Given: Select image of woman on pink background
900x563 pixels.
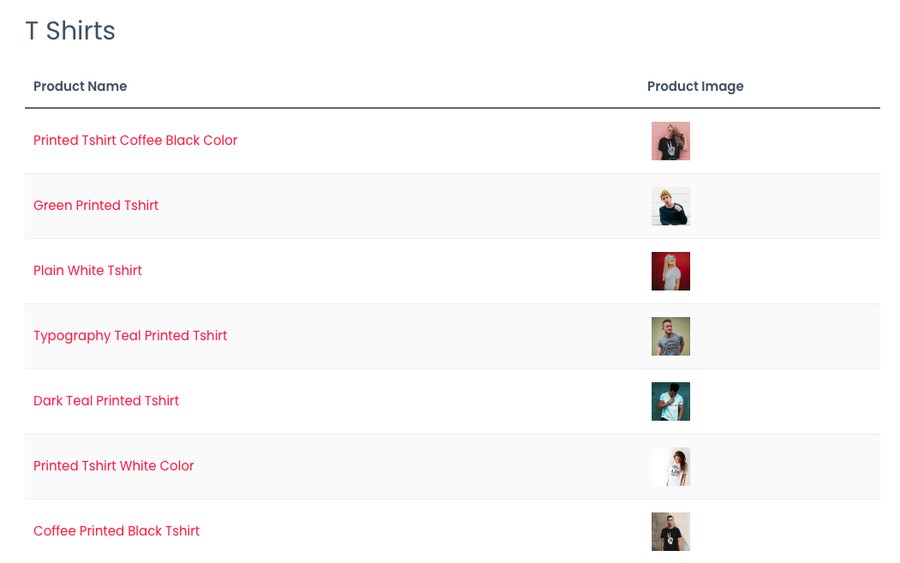Looking at the screenshot, I should (670, 141).
